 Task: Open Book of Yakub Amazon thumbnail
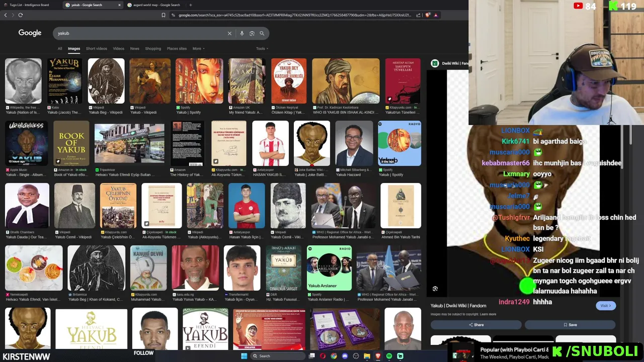[x=71, y=143]
